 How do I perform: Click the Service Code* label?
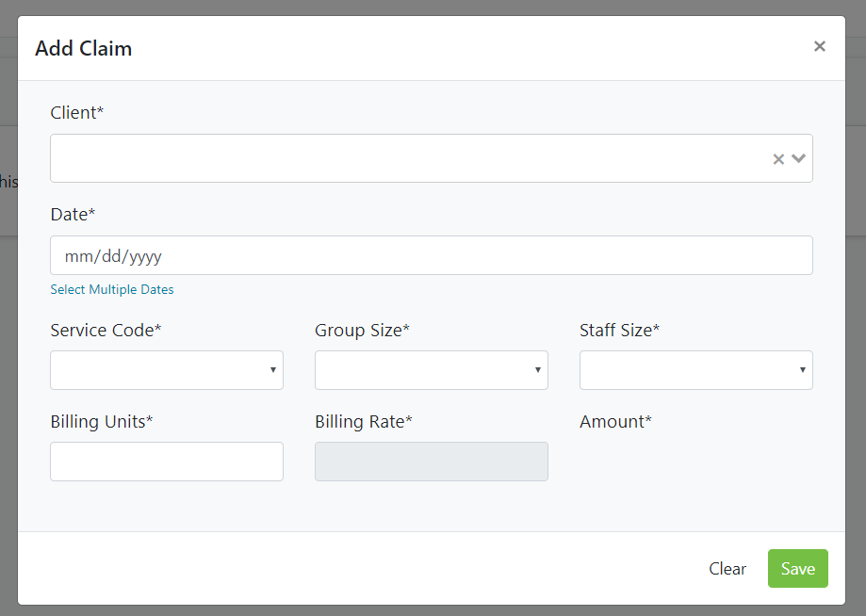coord(106,330)
